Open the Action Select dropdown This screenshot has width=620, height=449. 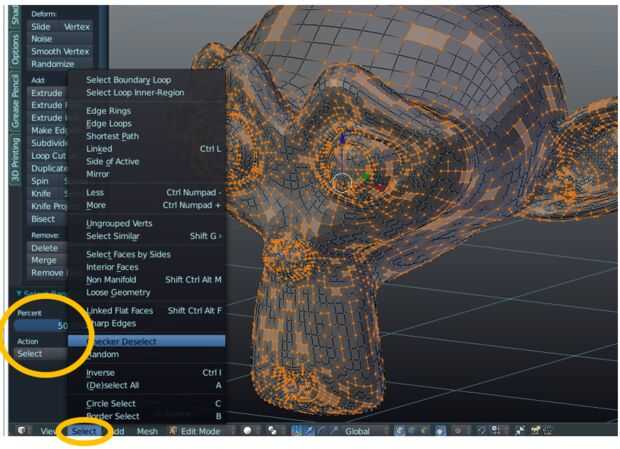pyautogui.click(x=40, y=354)
